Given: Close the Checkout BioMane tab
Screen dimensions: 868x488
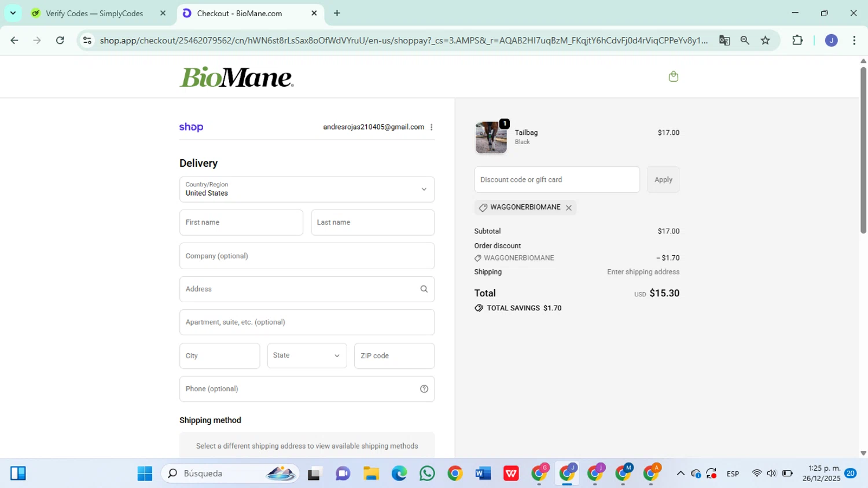Looking at the screenshot, I should pyautogui.click(x=314, y=13).
